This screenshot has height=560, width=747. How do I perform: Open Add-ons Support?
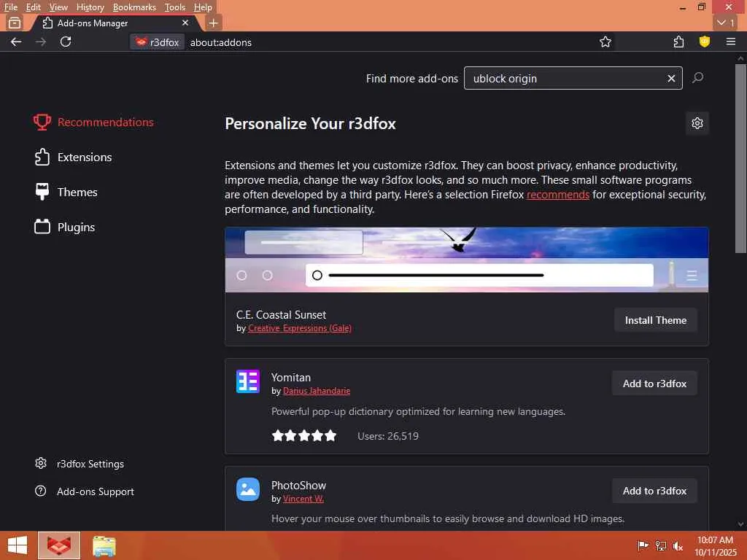click(85, 491)
